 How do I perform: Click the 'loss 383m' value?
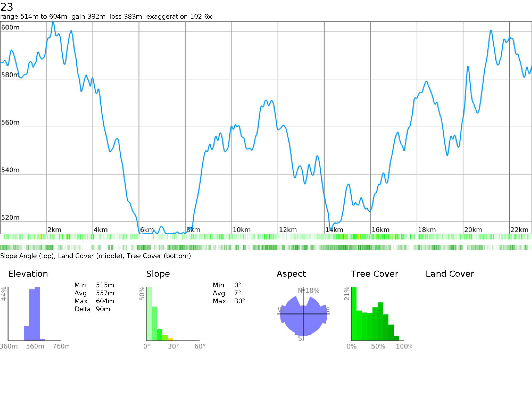[126, 17]
